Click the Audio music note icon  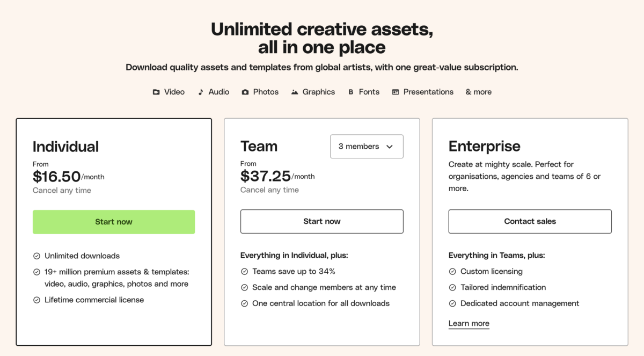tap(200, 92)
